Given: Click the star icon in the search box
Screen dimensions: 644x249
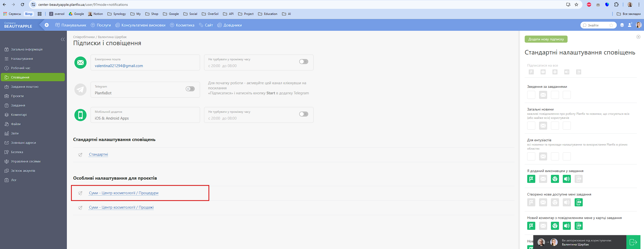Looking at the screenshot, I should coord(611,25).
